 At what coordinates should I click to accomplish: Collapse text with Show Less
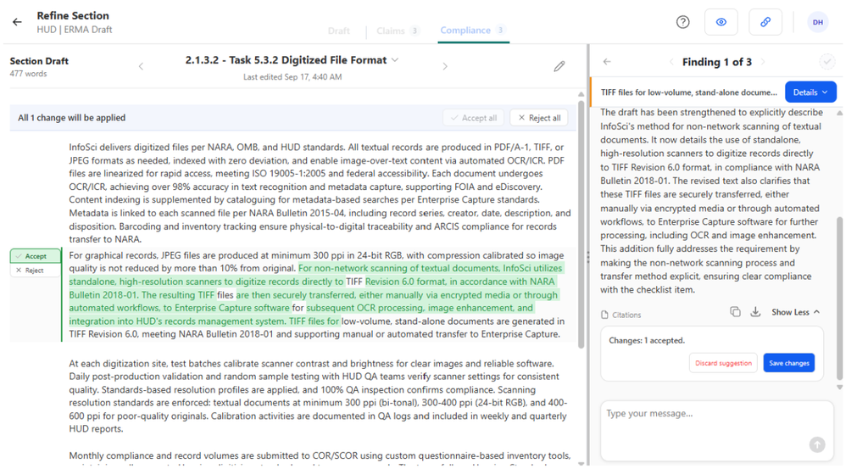point(795,312)
